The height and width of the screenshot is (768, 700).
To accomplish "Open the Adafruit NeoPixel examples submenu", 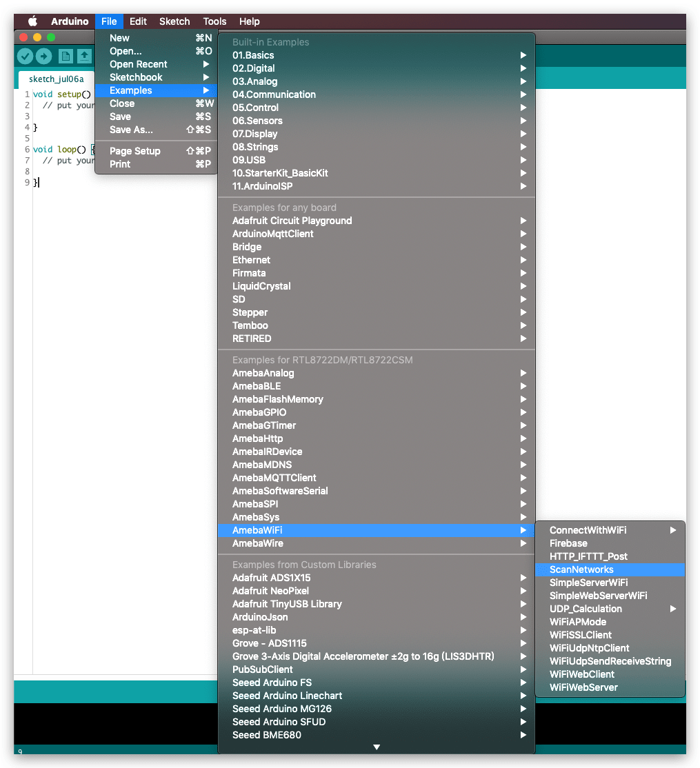I will pyautogui.click(x=377, y=591).
